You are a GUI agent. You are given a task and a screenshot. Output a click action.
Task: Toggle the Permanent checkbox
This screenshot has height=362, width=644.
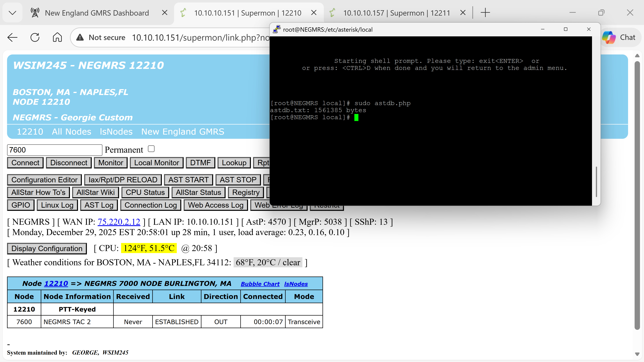click(x=151, y=149)
